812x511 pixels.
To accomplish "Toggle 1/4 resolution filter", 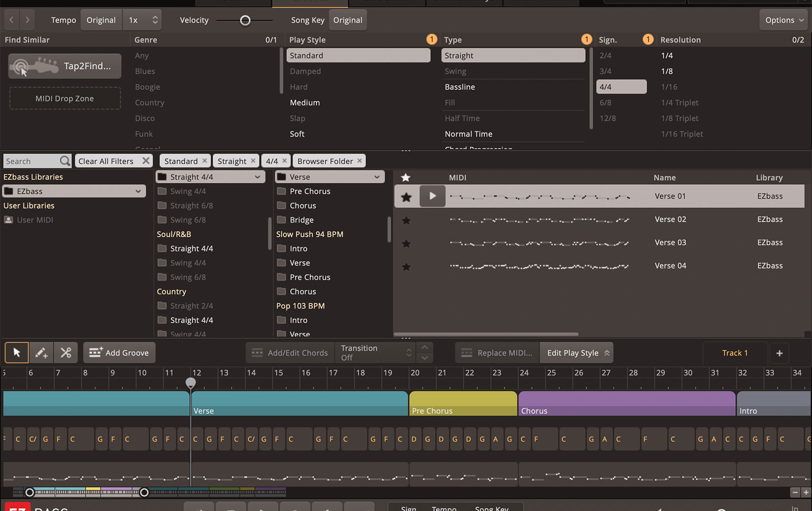I will pos(667,55).
